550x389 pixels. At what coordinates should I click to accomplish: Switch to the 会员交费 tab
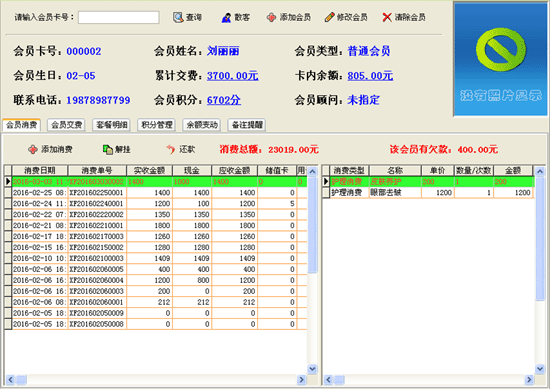(x=66, y=125)
